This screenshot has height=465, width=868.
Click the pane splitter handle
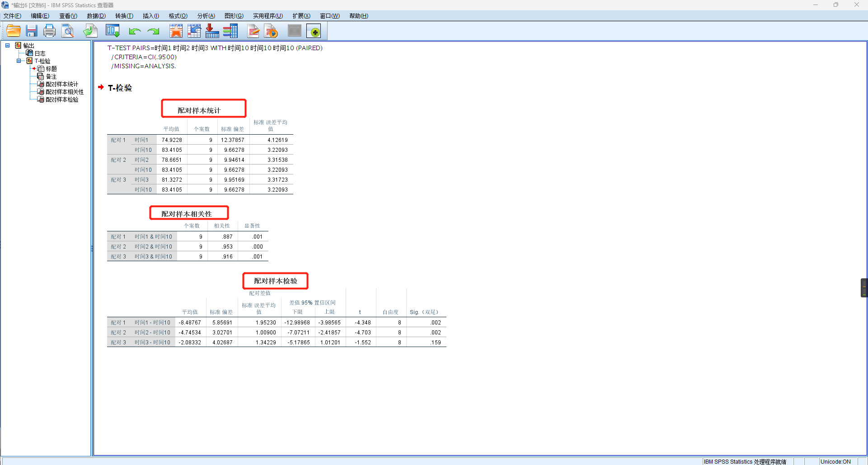[92, 249]
